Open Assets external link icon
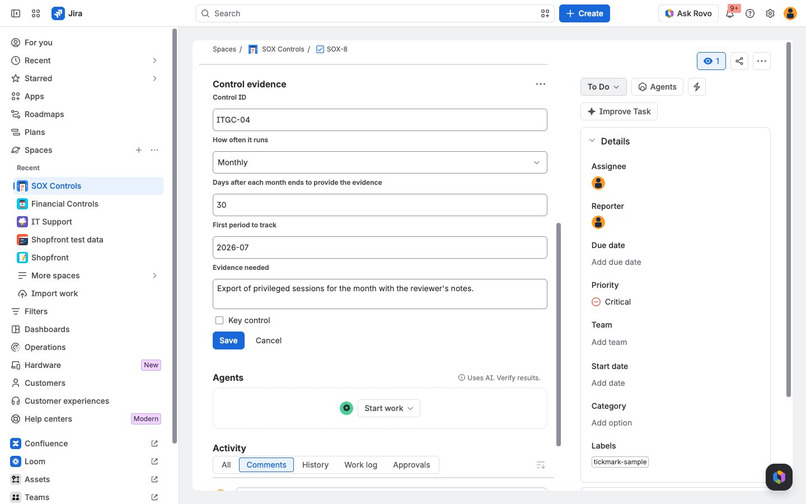The height and width of the screenshot is (504, 806). point(154,479)
